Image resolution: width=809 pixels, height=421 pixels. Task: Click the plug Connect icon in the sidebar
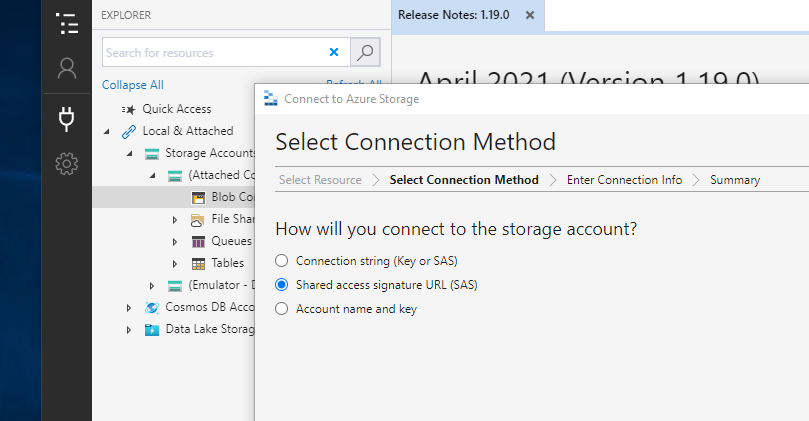tap(67, 119)
